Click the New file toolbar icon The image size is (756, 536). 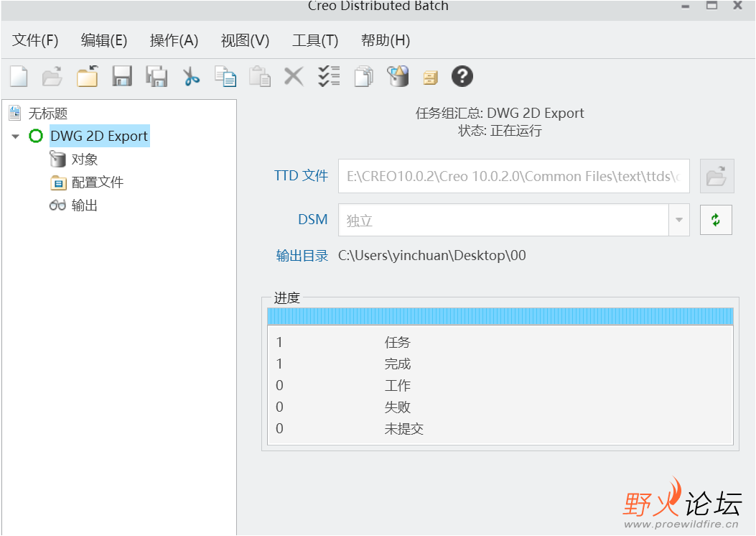(x=19, y=76)
